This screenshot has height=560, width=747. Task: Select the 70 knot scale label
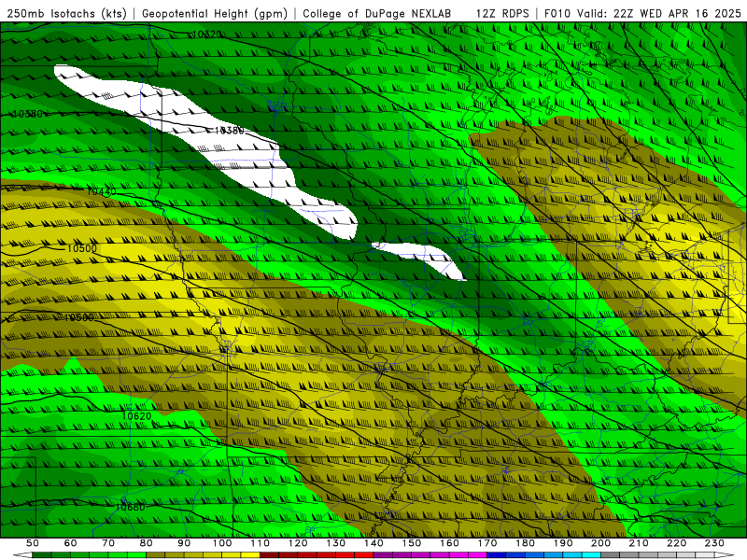108,543
